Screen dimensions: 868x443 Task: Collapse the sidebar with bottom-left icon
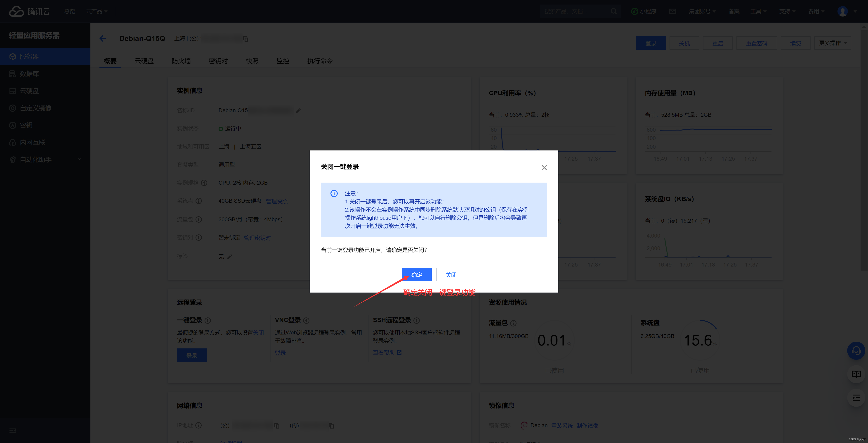[12, 430]
